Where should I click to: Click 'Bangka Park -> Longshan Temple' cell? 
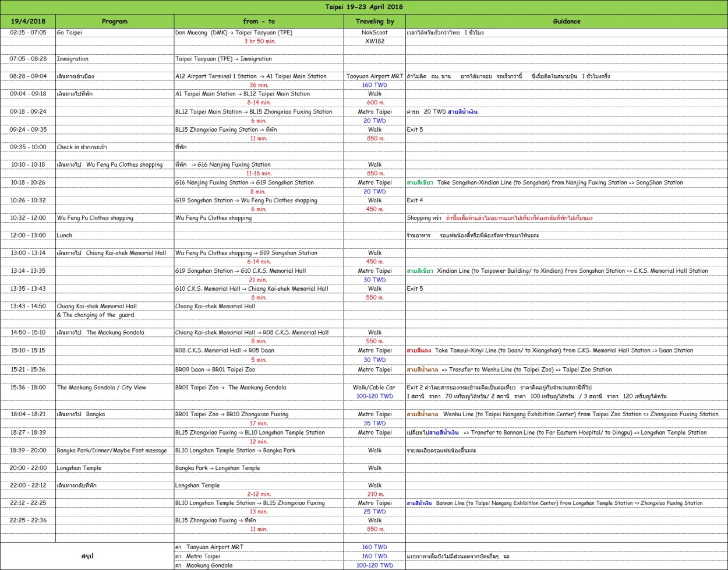(259, 468)
